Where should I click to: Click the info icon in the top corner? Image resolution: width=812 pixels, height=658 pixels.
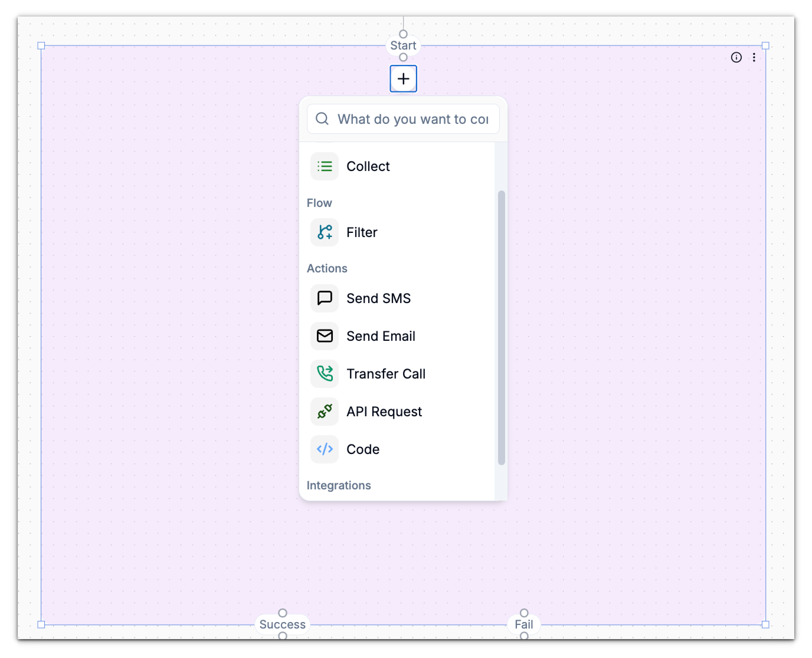click(x=736, y=58)
